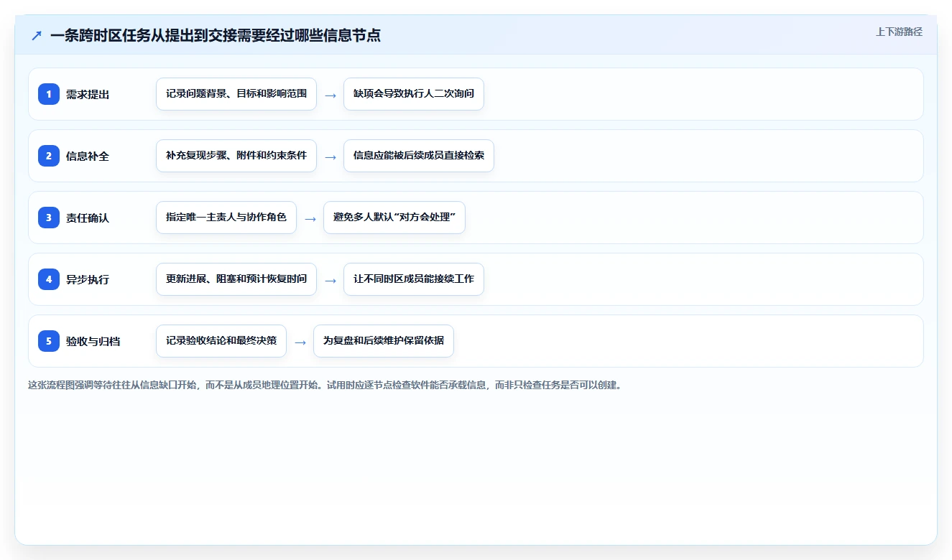Click the 缺项会导致执行人二次询问 box
952x560 pixels.
click(414, 94)
